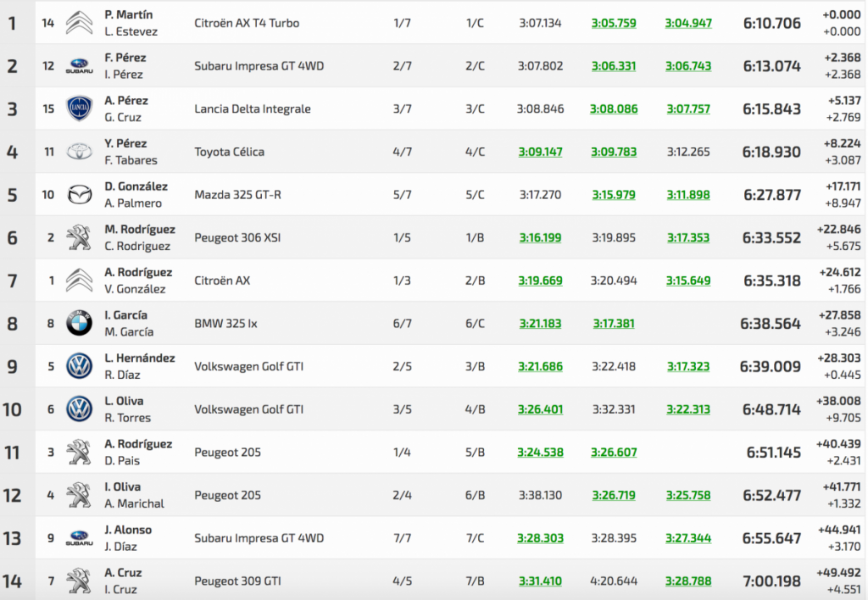Click the total time 6:10.706
This screenshot has height=600, width=868.
pos(771,23)
